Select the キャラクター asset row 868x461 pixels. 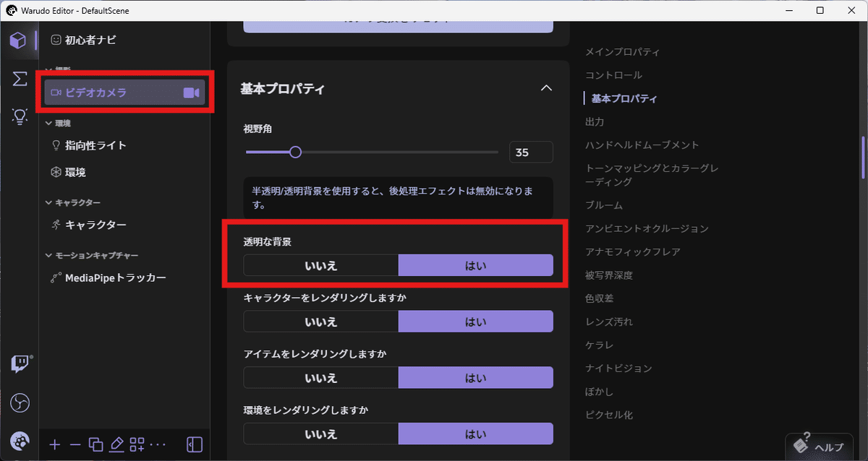click(x=124, y=225)
